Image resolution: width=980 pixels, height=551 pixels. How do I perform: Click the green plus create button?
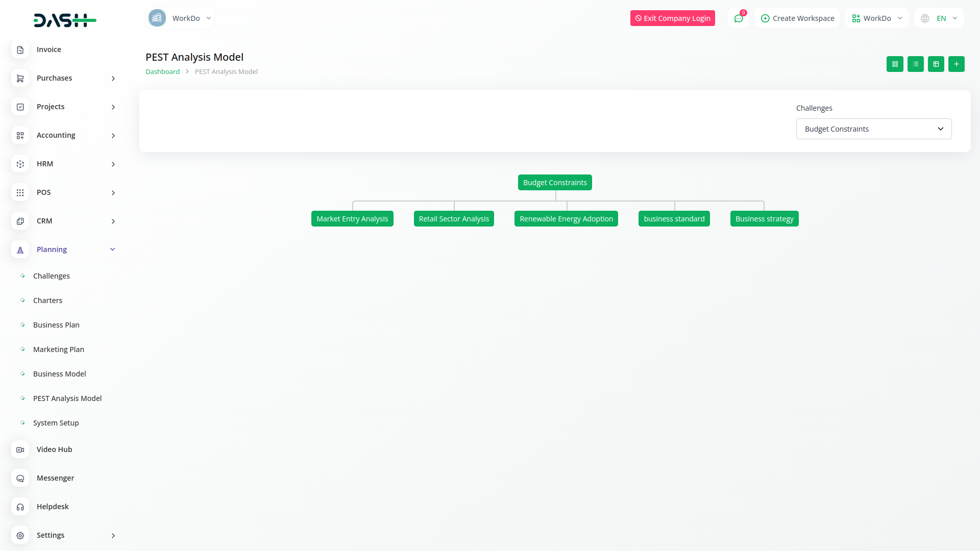point(956,64)
